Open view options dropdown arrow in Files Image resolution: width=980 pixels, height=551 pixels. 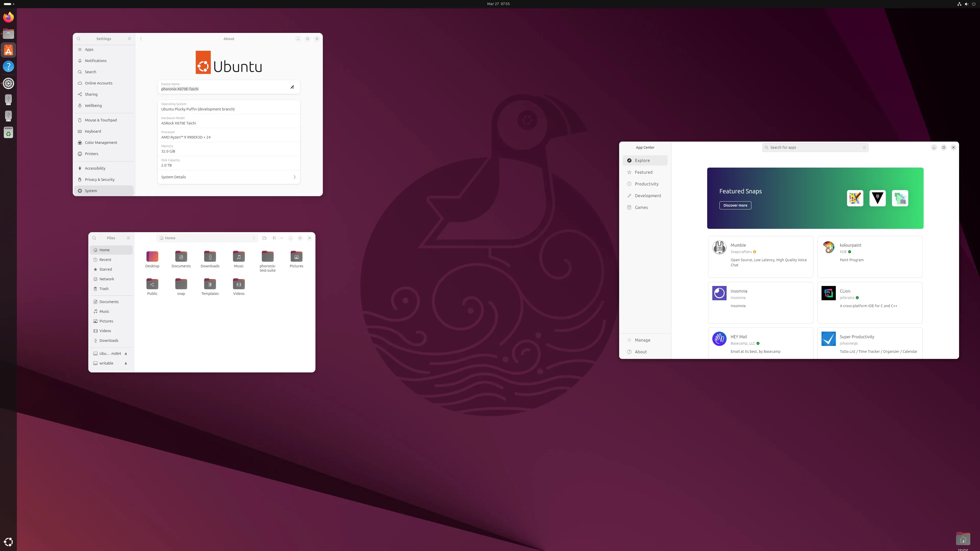(x=282, y=238)
